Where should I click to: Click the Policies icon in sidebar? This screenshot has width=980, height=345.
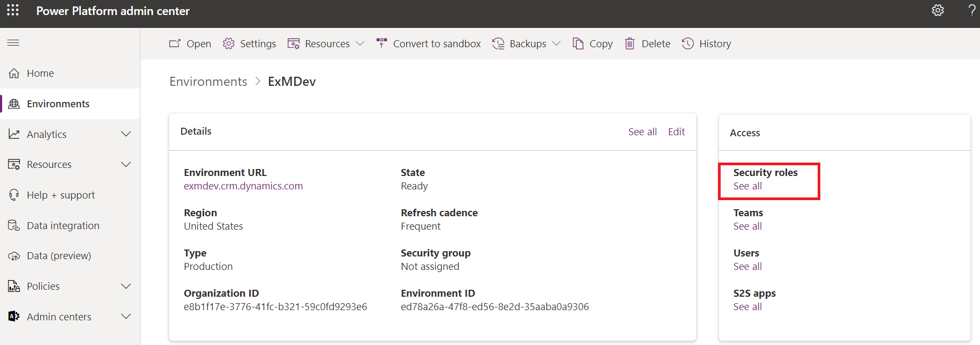tap(14, 286)
